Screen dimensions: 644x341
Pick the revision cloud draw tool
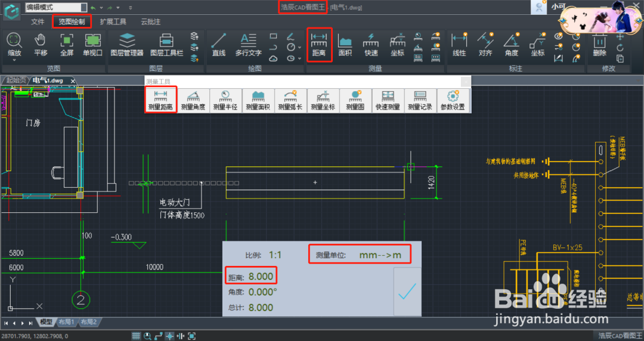coord(273,58)
